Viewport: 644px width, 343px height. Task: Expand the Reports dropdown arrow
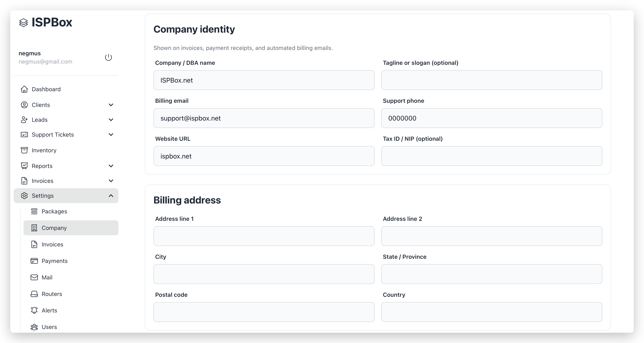coord(111,166)
